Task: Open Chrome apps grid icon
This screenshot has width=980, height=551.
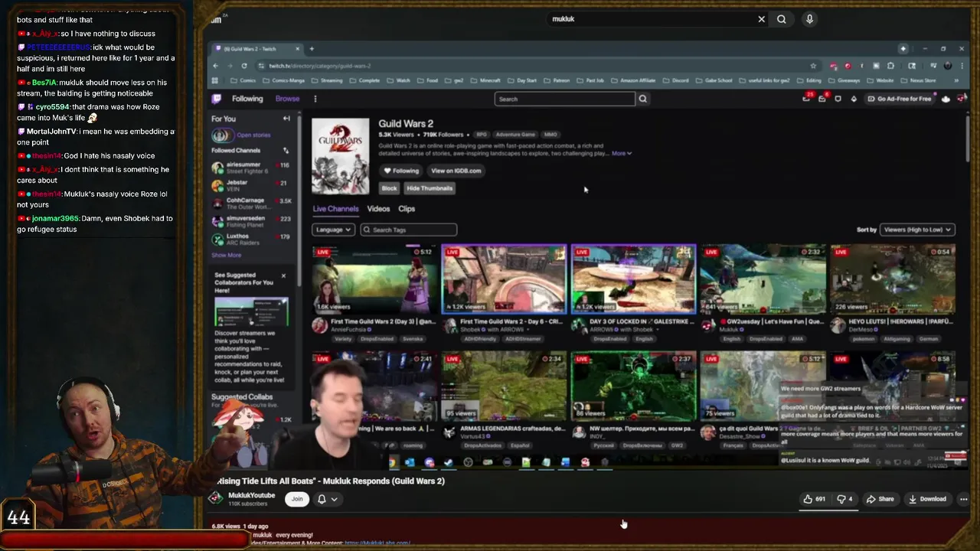Action: click(215, 80)
